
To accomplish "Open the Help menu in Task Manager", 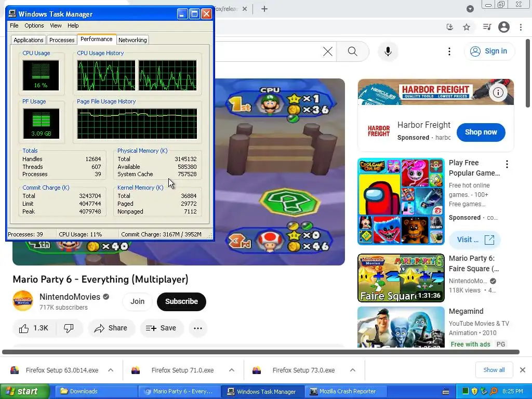I will click(73, 25).
